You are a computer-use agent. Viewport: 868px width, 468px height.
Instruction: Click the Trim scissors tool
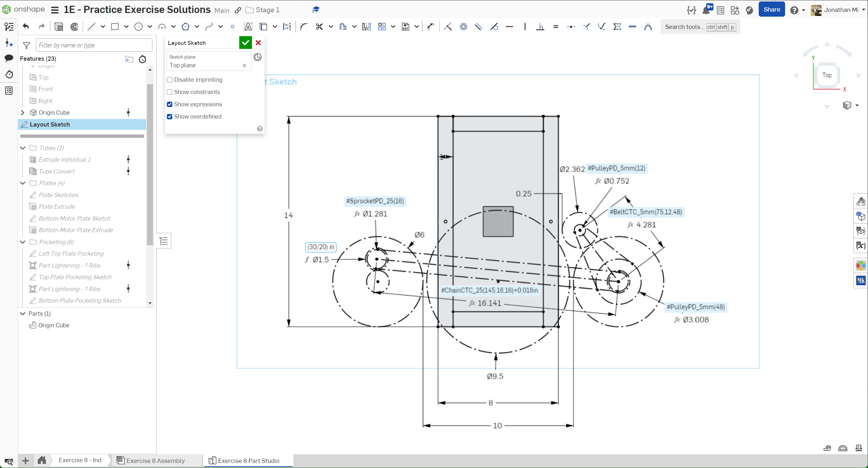319,26
